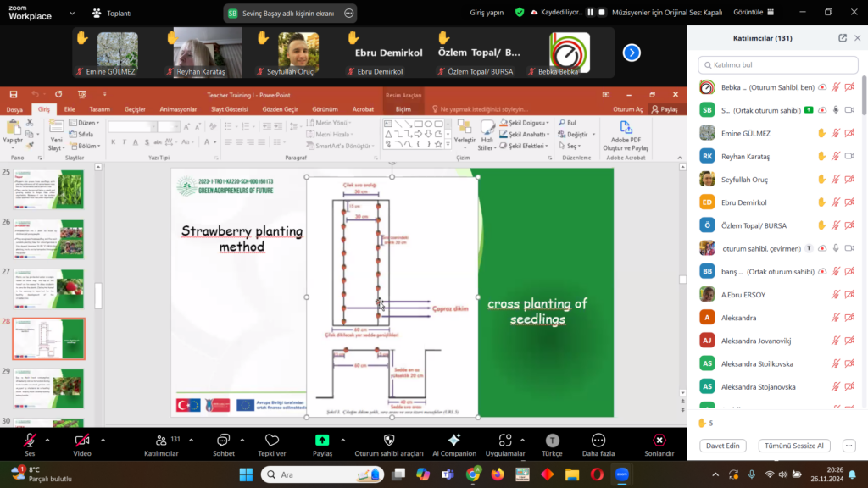This screenshot has width=868, height=488.
Task: Pause the recording in the top bar
Action: (x=591, y=13)
